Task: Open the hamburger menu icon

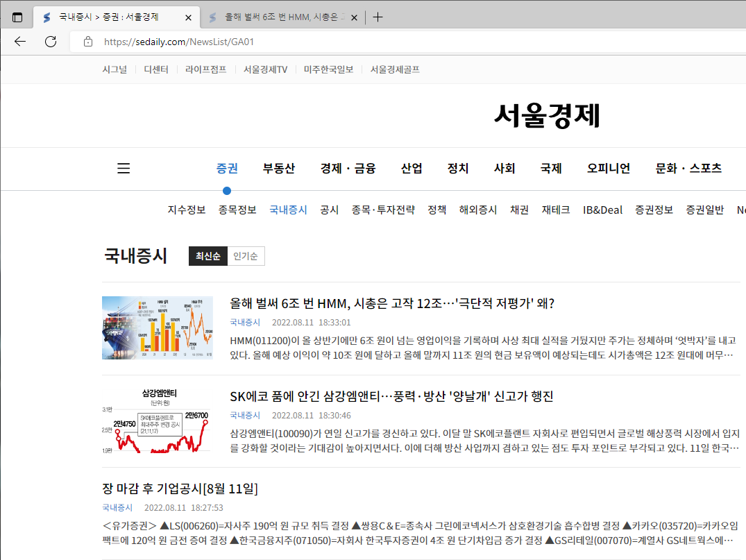Action: (124, 168)
